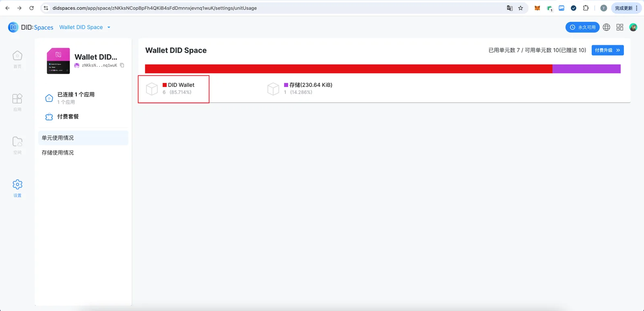Viewport: 644px width, 311px height.
Task: Click the 已用单元数 7 / 可用单元数 10 text
Action: tap(537, 50)
